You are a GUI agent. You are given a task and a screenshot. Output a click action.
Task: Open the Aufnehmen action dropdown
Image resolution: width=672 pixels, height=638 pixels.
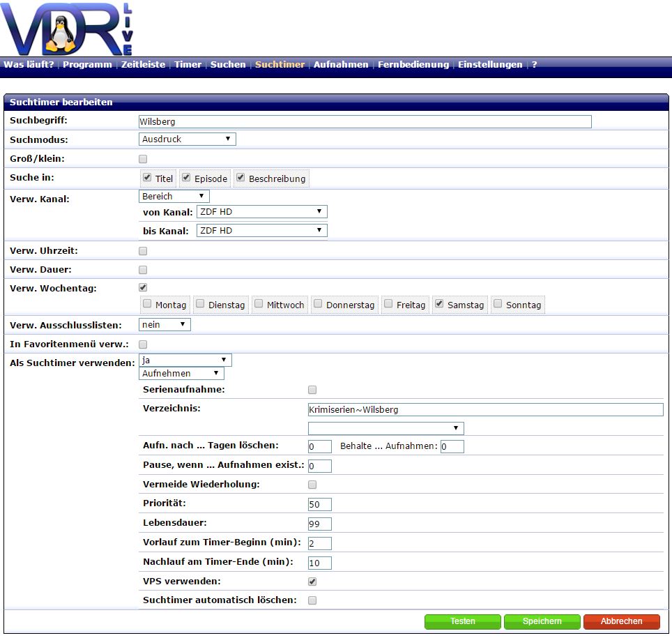pyautogui.click(x=181, y=374)
